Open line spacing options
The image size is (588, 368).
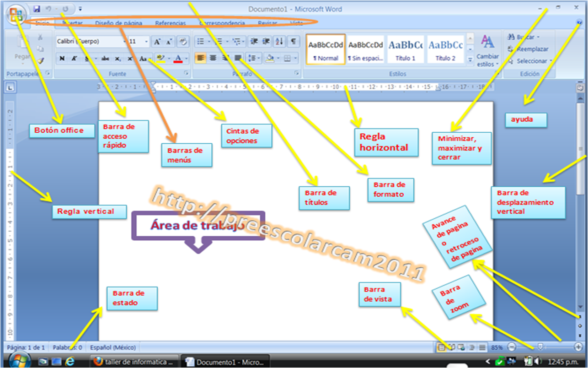253,58
